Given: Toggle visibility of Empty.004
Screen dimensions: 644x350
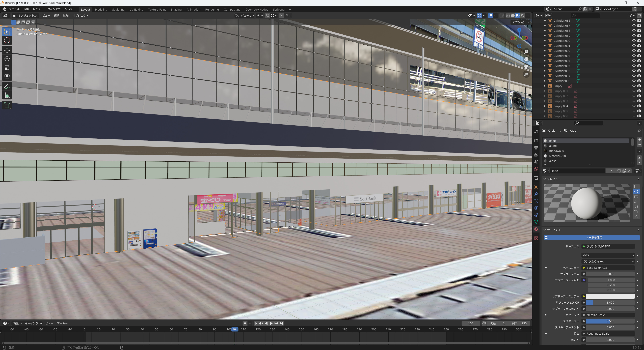Looking at the screenshot, I should coord(634,106).
